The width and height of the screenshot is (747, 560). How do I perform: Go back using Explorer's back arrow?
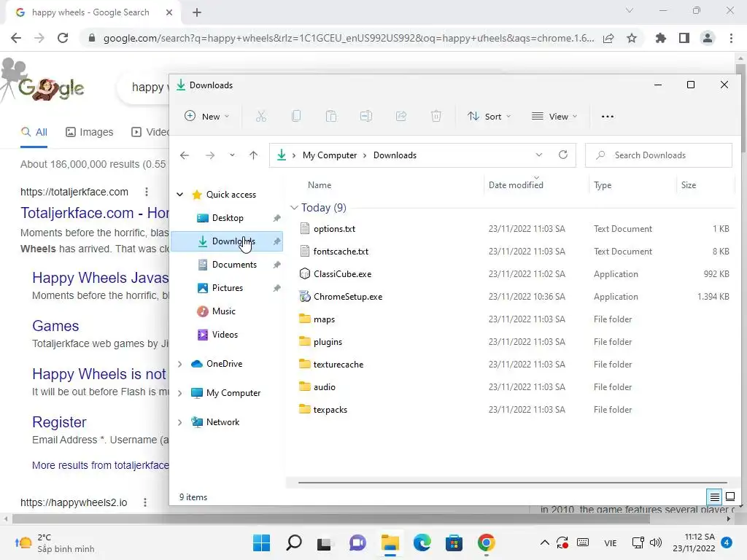click(185, 155)
